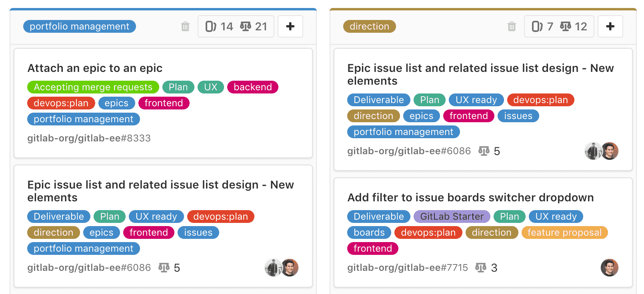Image resolution: width=644 pixels, height=294 pixels.
Task: Click weight icon on gitlab-ee#7715 card
Action: click(481, 268)
